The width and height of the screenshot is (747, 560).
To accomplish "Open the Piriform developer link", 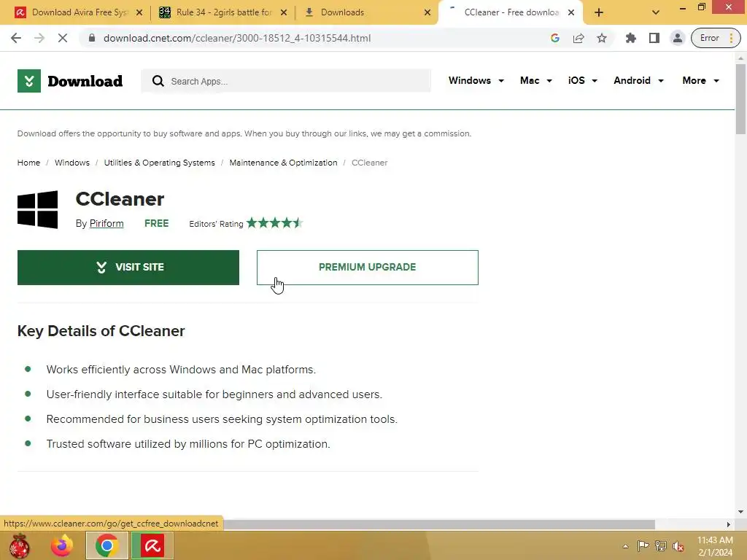I will tap(107, 223).
